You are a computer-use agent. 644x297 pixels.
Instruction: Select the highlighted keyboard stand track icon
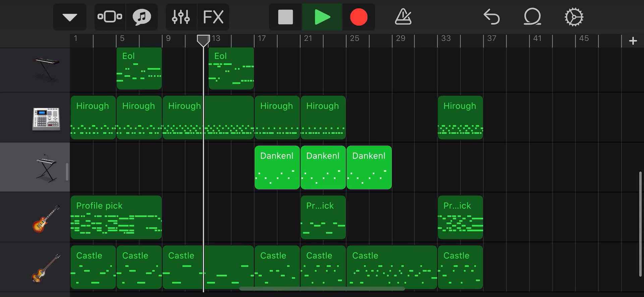[x=46, y=168]
